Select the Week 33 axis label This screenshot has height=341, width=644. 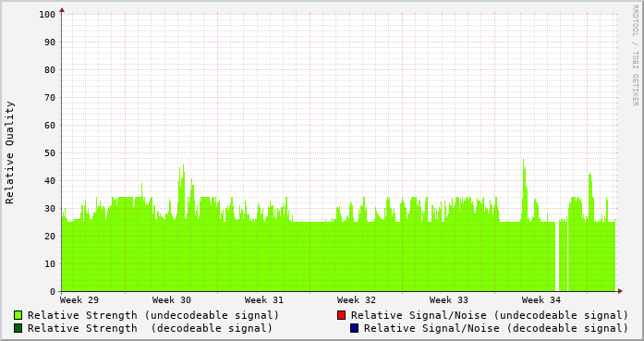[449, 300]
